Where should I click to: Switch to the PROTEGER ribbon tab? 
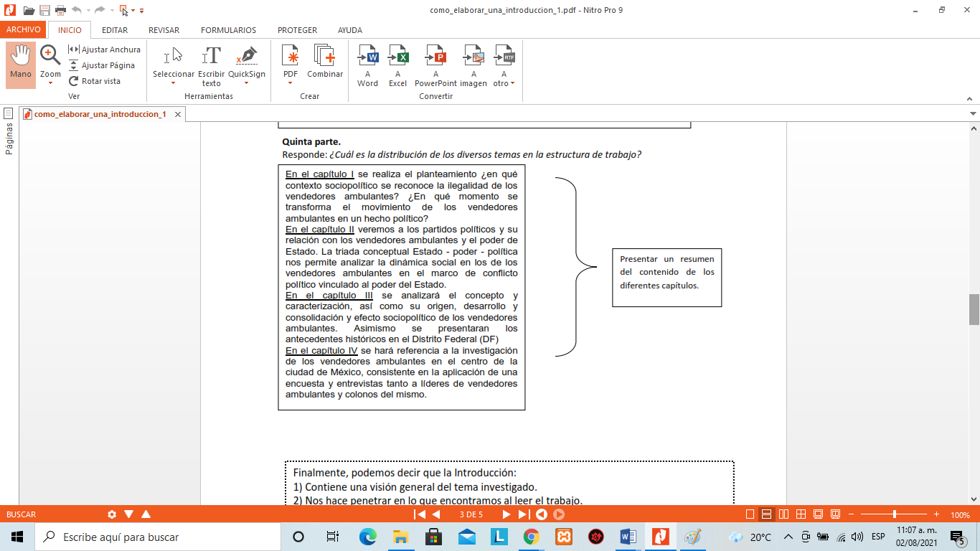(x=297, y=30)
